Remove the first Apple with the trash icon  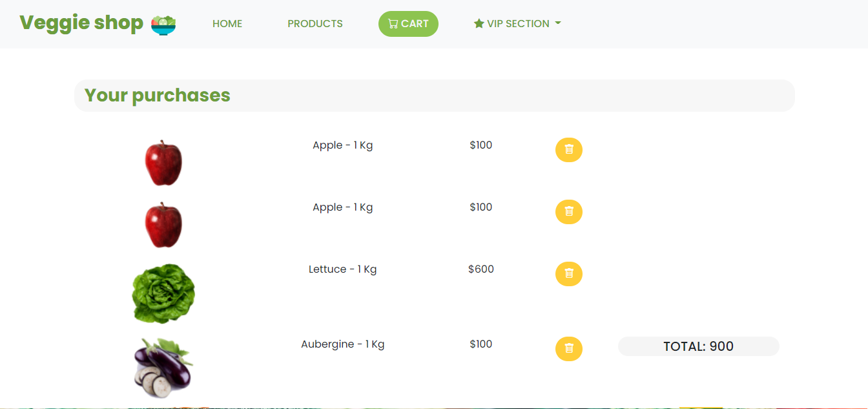pos(568,150)
